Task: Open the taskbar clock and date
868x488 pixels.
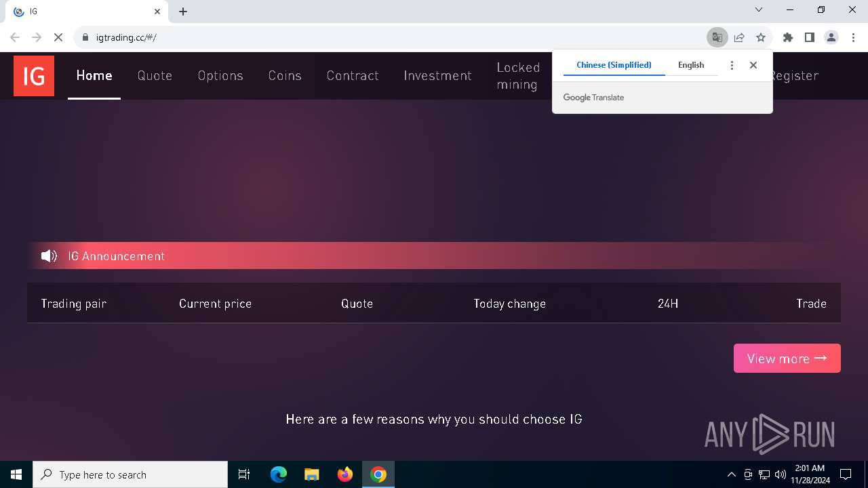Action: (x=810, y=474)
